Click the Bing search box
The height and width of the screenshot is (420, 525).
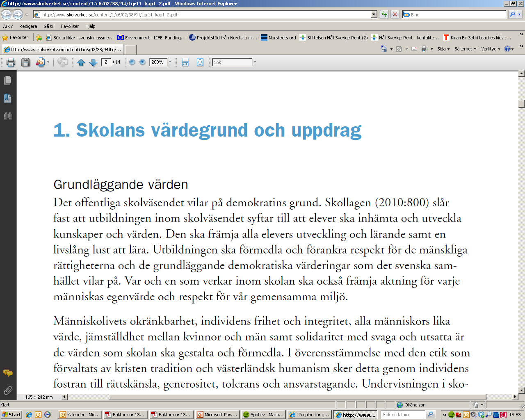pos(454,14)
